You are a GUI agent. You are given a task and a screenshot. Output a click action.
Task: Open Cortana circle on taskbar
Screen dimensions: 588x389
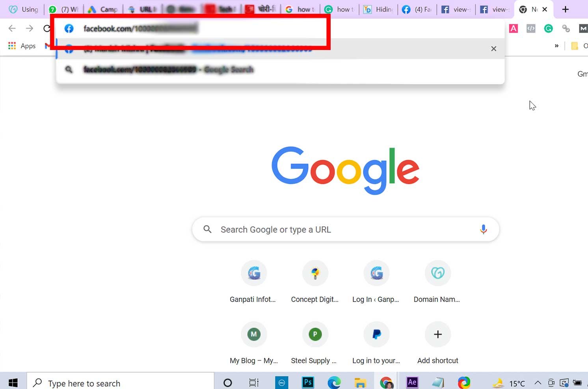(227, 382)
